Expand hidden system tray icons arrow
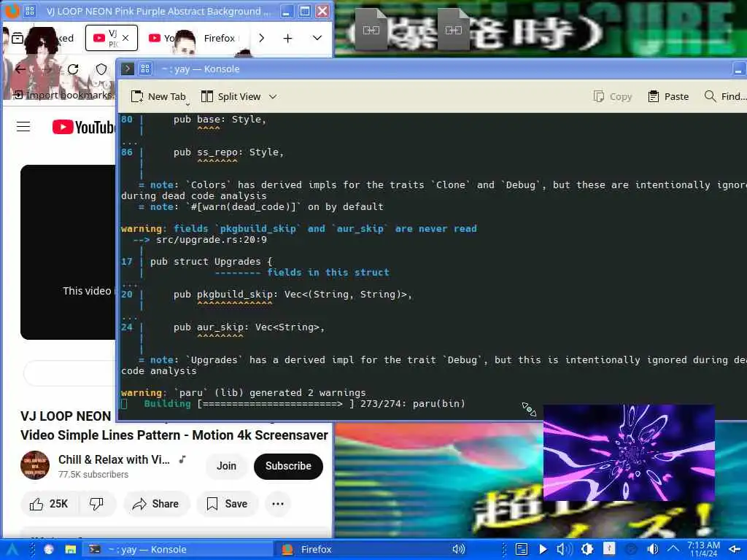The image size is (747, 560). (x=673, y=550)
